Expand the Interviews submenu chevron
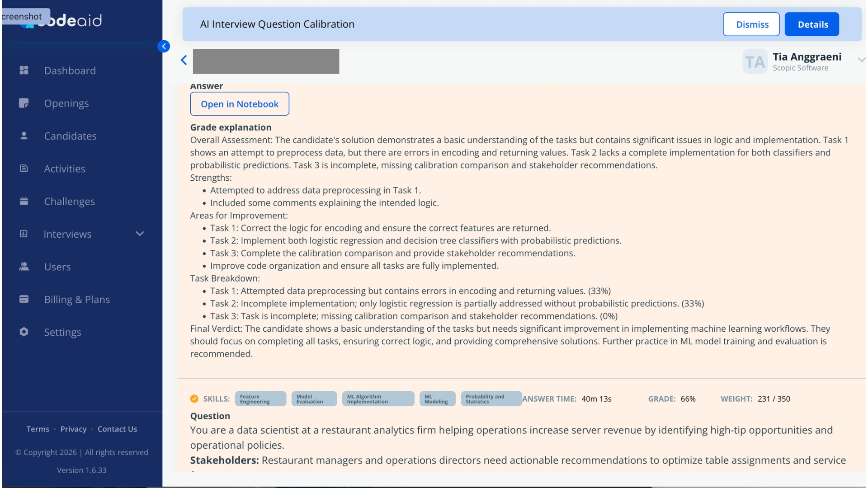 point(140,234)
